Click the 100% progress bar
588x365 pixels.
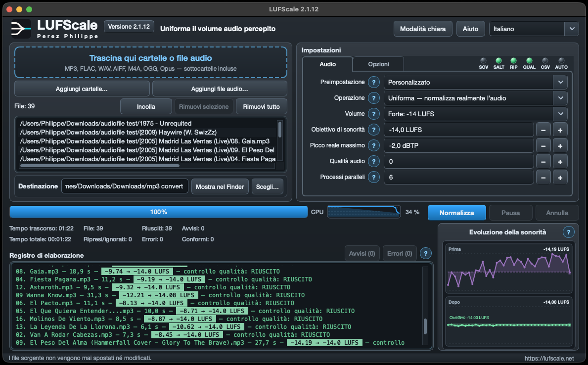[158, 212]
